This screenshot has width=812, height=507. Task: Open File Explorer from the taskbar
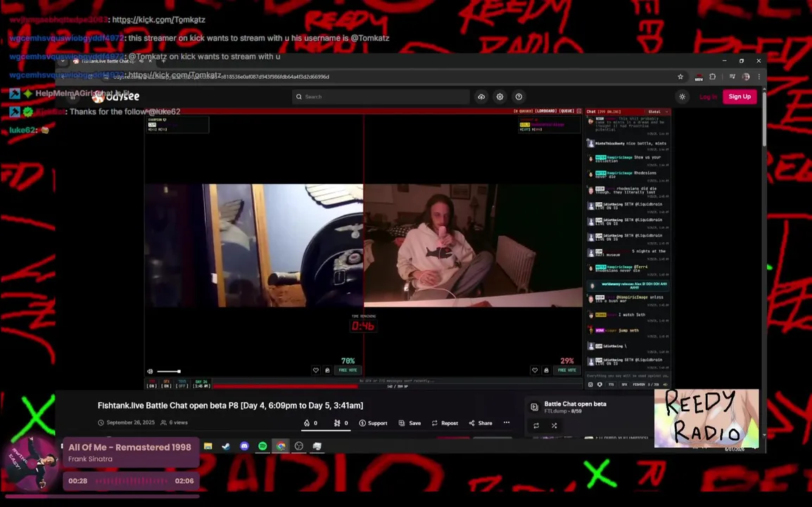208,446
